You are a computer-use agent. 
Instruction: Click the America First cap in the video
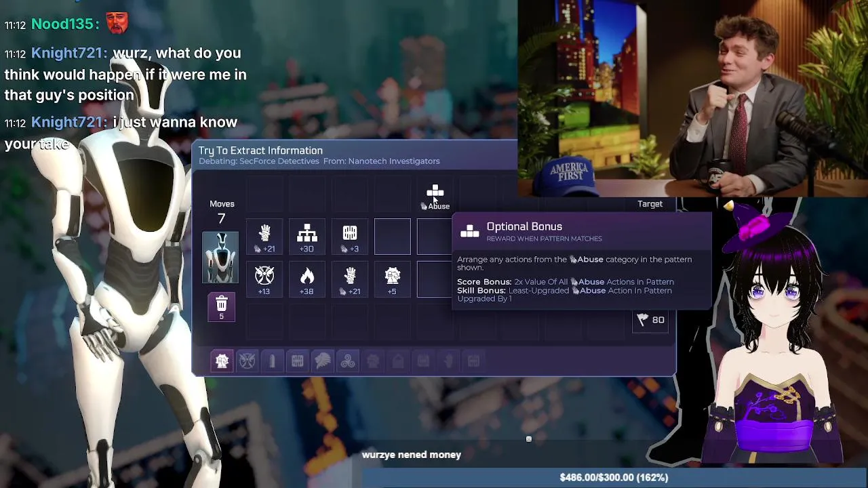[568, 178]
